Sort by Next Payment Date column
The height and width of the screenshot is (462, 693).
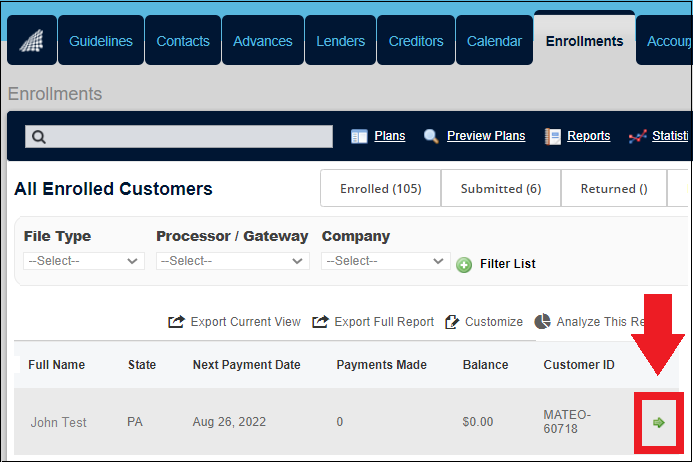pyautogui.click(x=246, y=365)
